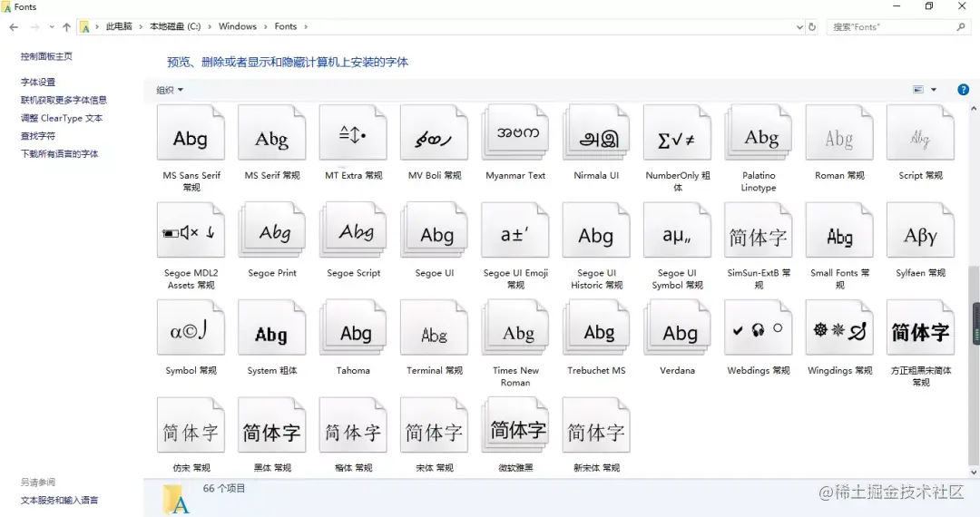Select the Sylfaen font icon
Screen dimensions: 980x517
pos(921,229)
